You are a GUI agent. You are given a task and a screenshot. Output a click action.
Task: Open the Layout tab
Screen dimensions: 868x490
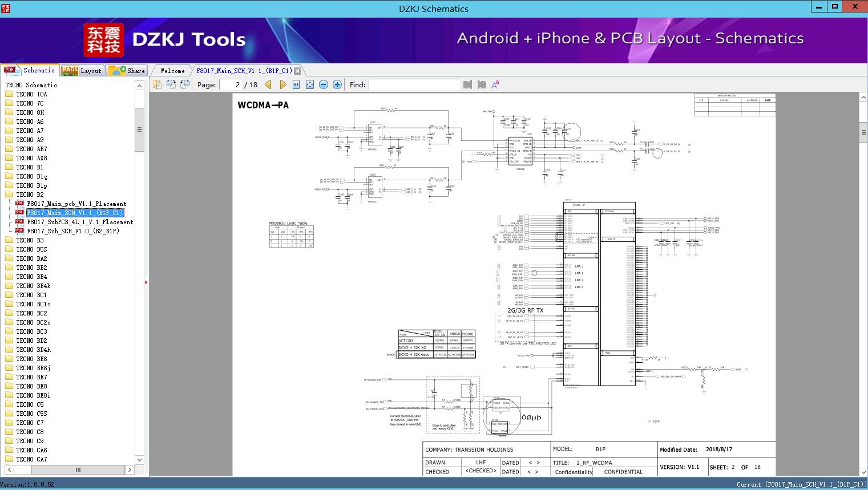coord(82,71)
